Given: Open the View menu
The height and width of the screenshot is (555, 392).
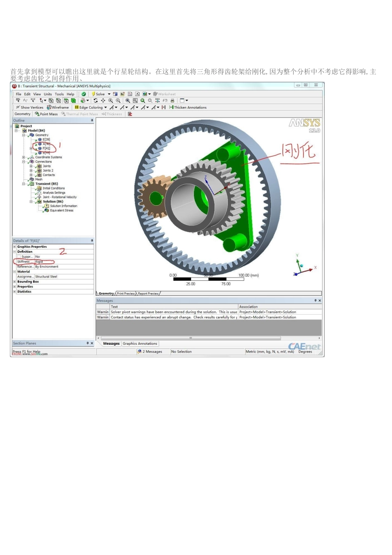Looking at the screenshot, I should (37, 94).
